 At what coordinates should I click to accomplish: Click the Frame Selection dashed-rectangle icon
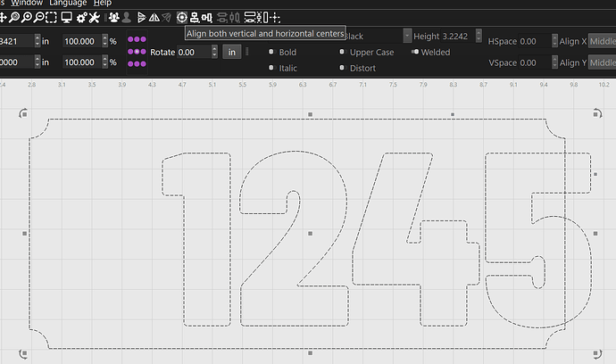coord(51,17)
